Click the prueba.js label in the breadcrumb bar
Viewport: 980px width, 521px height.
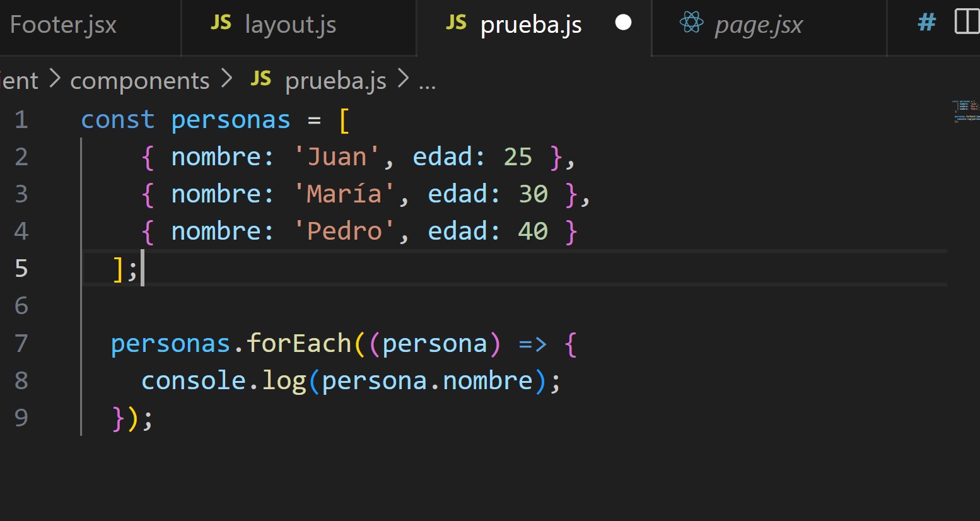click(x=335, y=79)
